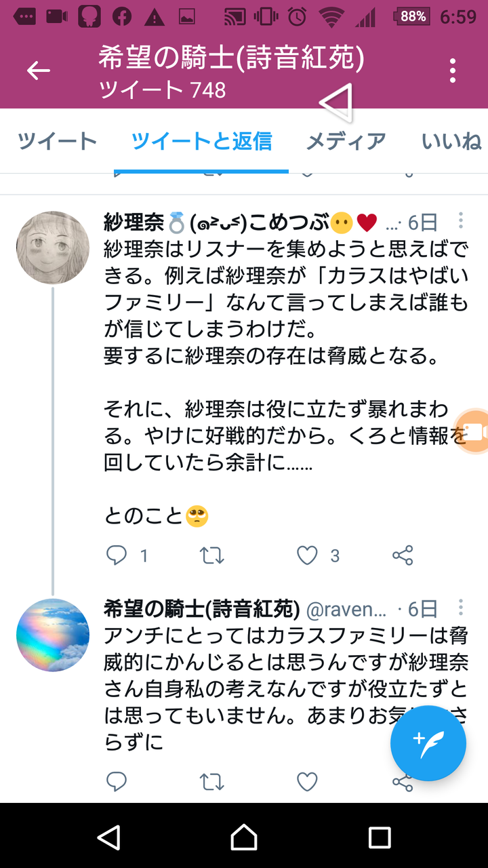Switch to いいね tab
The height and width of the screenshot is (868, 488).
point(451,141)
